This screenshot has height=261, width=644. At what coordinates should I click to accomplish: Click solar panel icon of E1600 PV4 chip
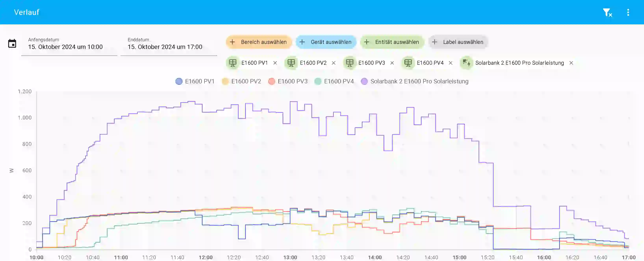[408, 63]
